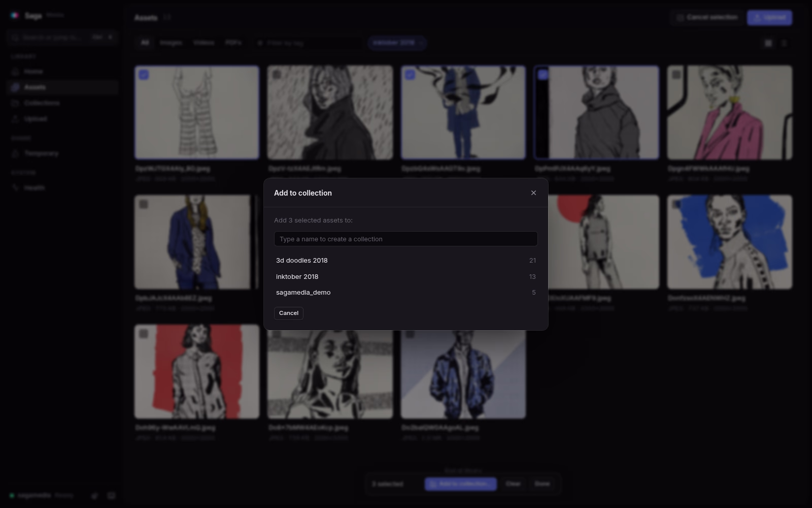812x508 pixels.
Task: Click the Upload icon in the sidebar
Action: point(16,119)
